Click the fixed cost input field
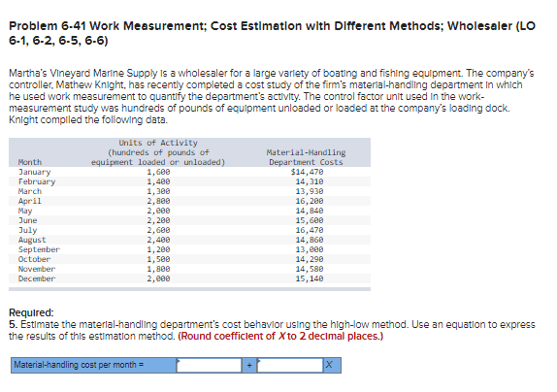The height and width of the screenshot is (392, 557). click(x=210, y=365)
